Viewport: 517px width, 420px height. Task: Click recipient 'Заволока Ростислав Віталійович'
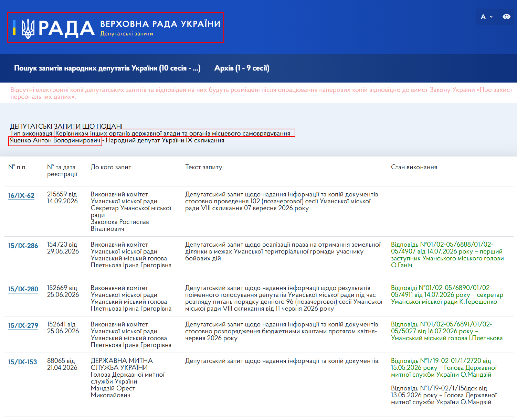(x=120, y=225)
